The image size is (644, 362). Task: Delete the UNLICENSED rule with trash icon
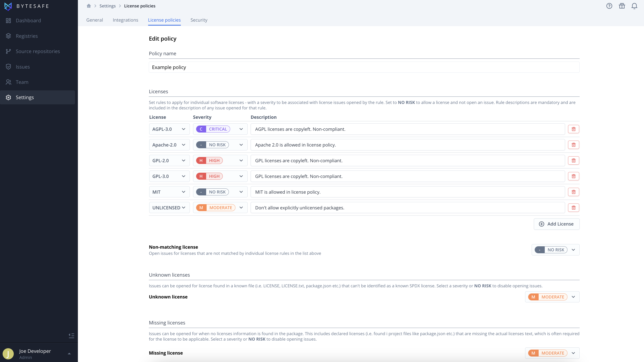pyautogui.click(x=574, y=208)
